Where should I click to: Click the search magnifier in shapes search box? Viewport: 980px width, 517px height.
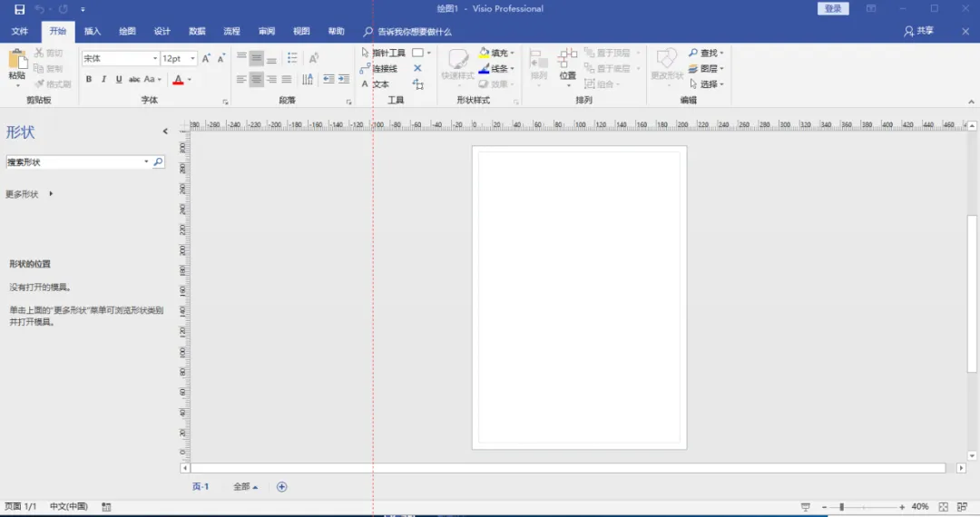(158, 161)
